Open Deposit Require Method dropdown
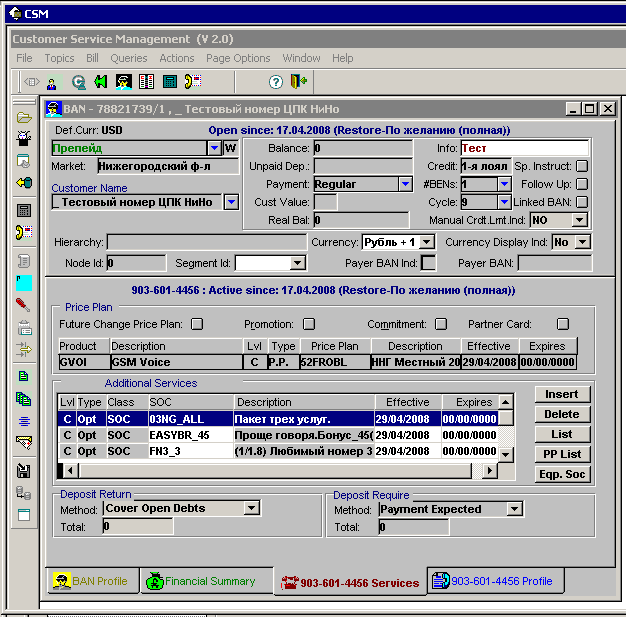 pyautogui.click(x=514, y=509)
